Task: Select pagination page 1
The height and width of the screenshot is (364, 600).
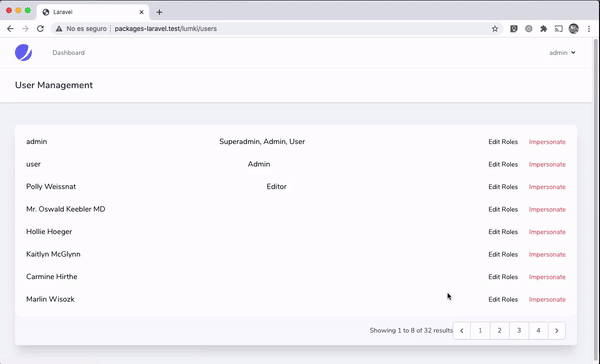Action: click(480, 331)
